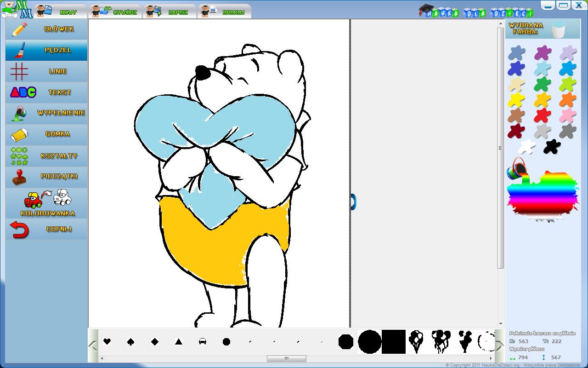Select the large square brush shape

(394, 342)
